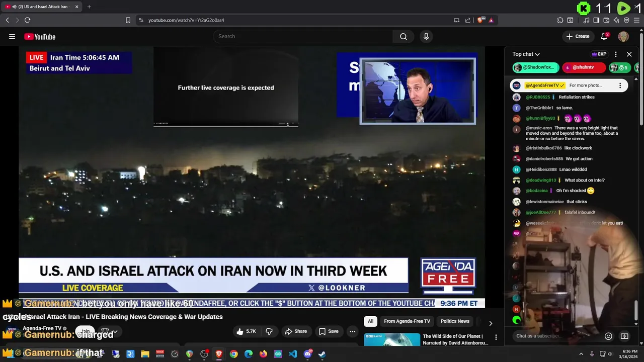Open Discord from the taskbar
Screen dimensions: 644x362
point(307,354)
